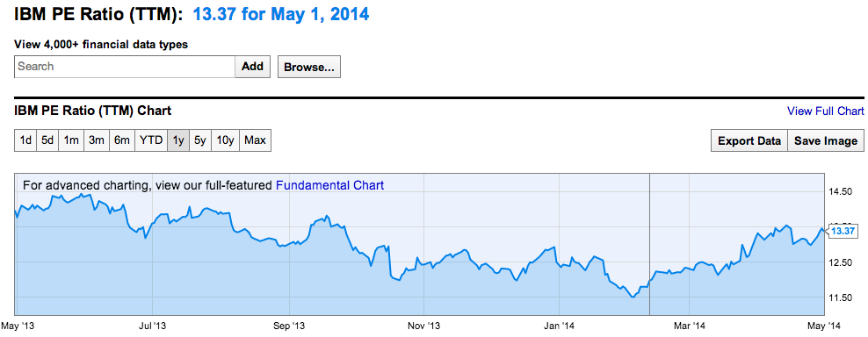Select the 5d time range
Screen dimensions: 868x337
(x=47, y=140)
